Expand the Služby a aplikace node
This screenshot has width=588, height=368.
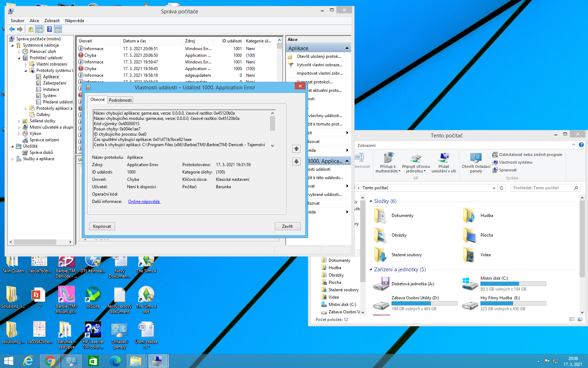click(13, 159)
